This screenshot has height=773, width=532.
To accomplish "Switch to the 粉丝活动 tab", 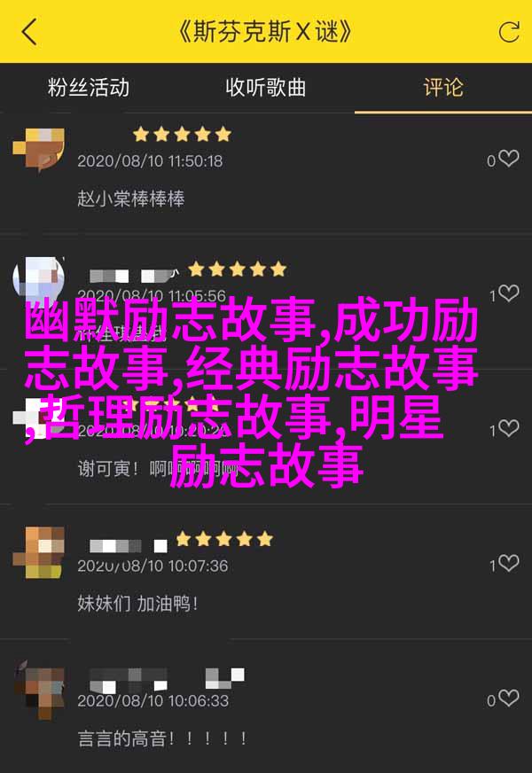I will (x=89, y=88).
